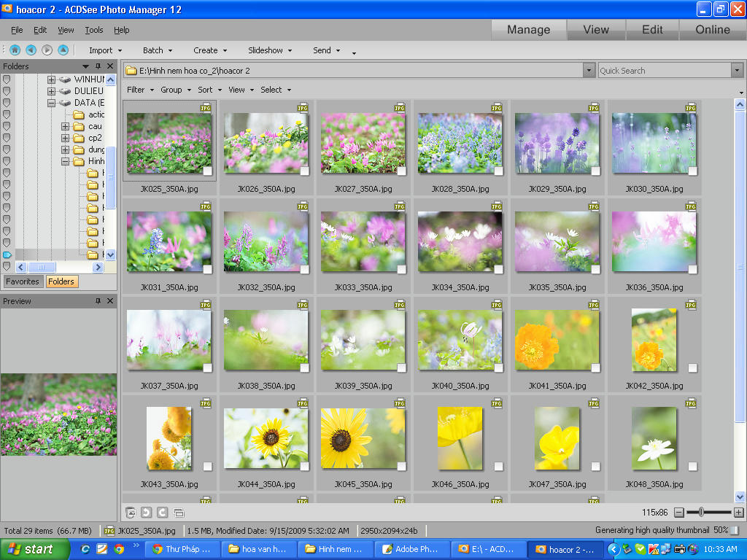
Task: Switch to the Online mode tab
Action: pos(713,29)
